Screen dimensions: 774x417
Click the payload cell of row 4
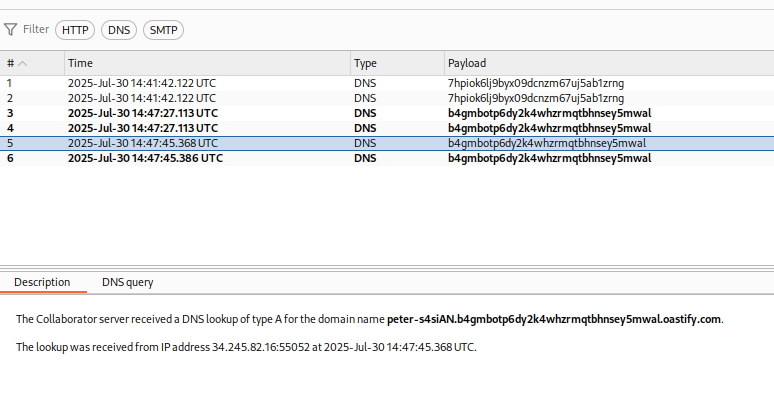point(549,128)
